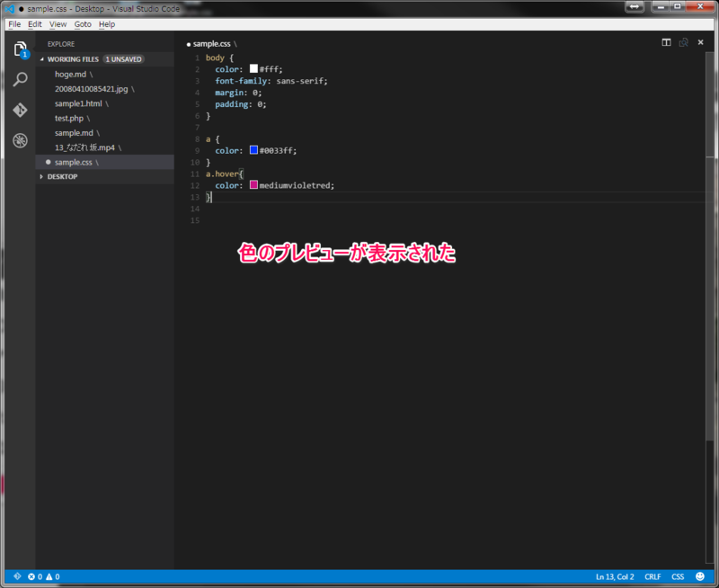Click the EXPLORE panel heading
Viewport: 719px width, 588px height.
tap(61, 44)
